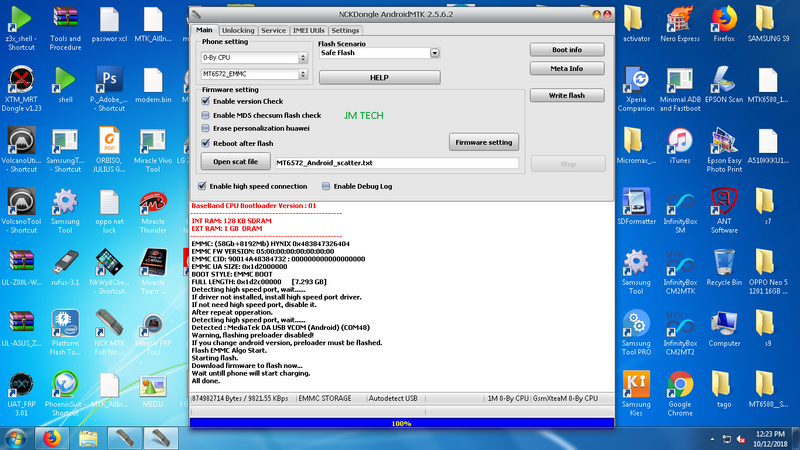This screenshot has height=450, width=800.
Task: Toggle Reboot after flash checkbox
Action: (x=206, y=143)
